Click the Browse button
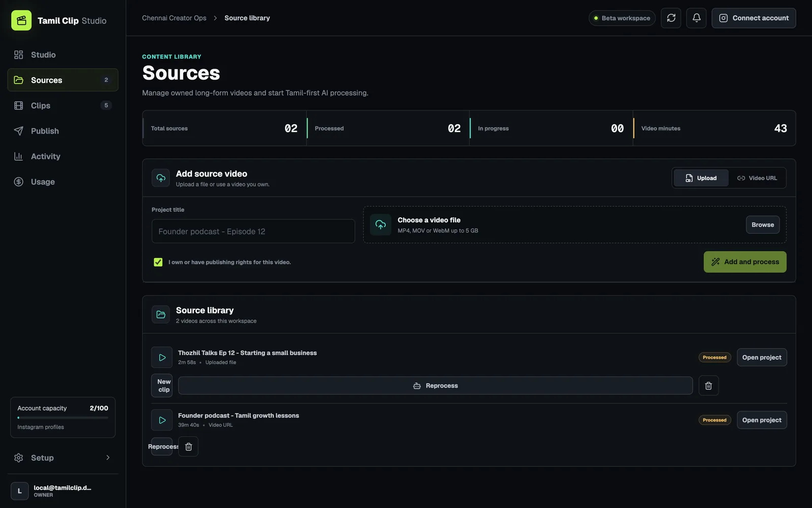Viewport: 812px width, 508px height. point(763,225)
